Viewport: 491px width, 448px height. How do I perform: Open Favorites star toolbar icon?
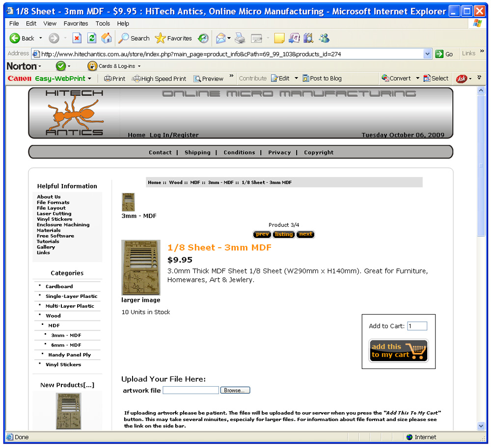(160, 38)
